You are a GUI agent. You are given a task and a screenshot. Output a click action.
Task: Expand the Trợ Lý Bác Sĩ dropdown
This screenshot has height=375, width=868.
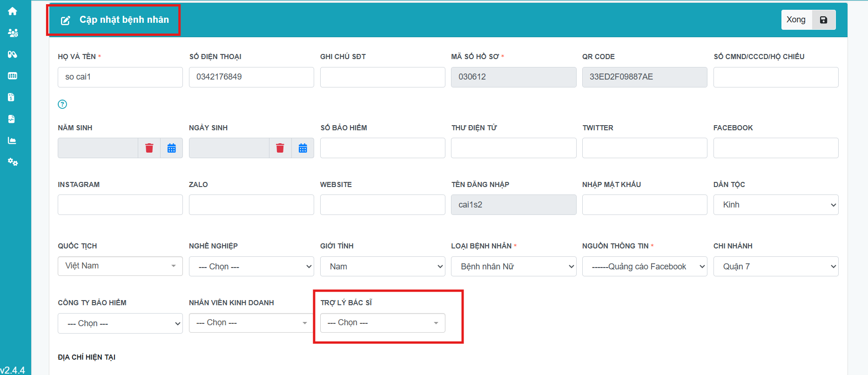pos(383,323)
